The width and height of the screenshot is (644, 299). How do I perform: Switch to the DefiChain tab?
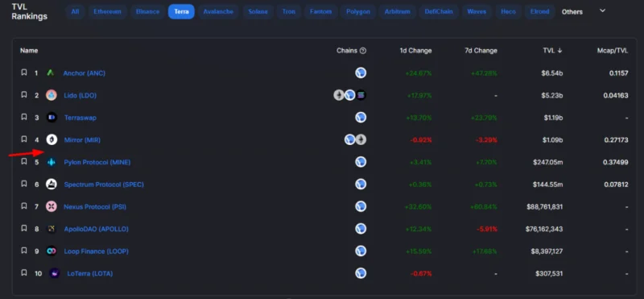click(x=439, y=11)
